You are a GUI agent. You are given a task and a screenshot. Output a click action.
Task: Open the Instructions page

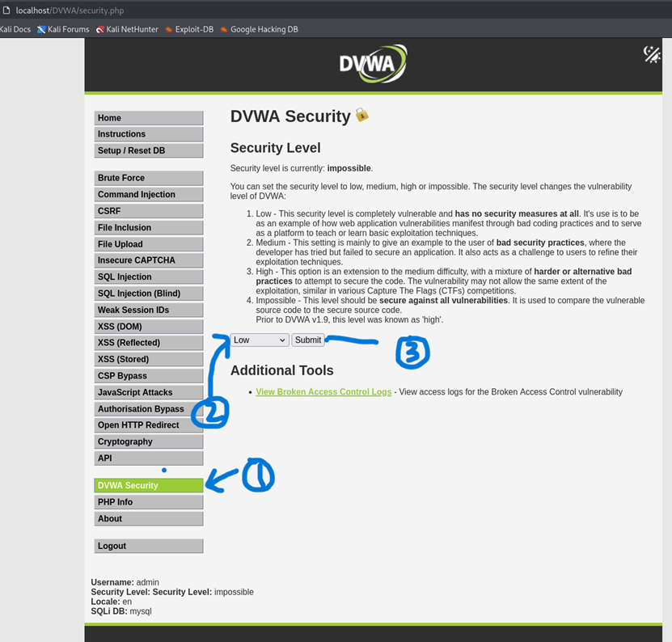point(148,133)
